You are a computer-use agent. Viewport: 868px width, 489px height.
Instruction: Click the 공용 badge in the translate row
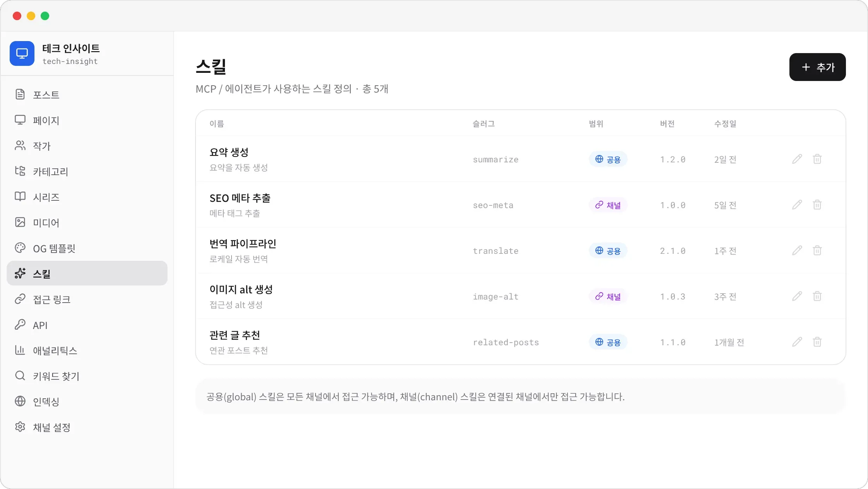point(608,251)
